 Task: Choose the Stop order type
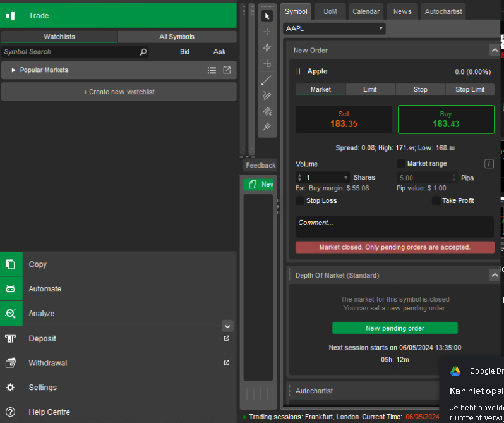point(421,89)
